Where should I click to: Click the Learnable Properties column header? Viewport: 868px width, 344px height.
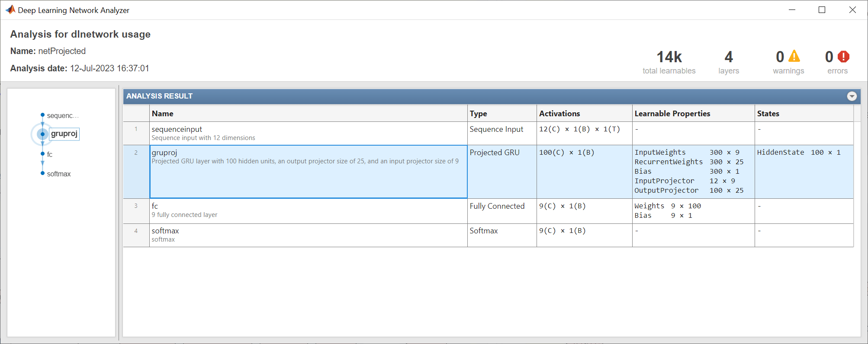tap(672, 114)
